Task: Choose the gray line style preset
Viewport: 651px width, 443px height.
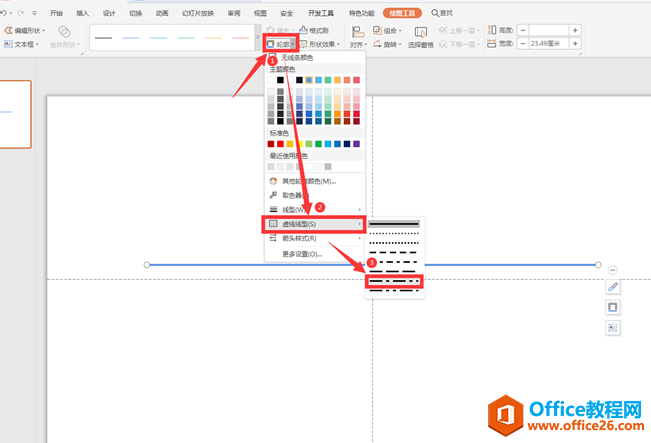Action: (x=103, y=38)
